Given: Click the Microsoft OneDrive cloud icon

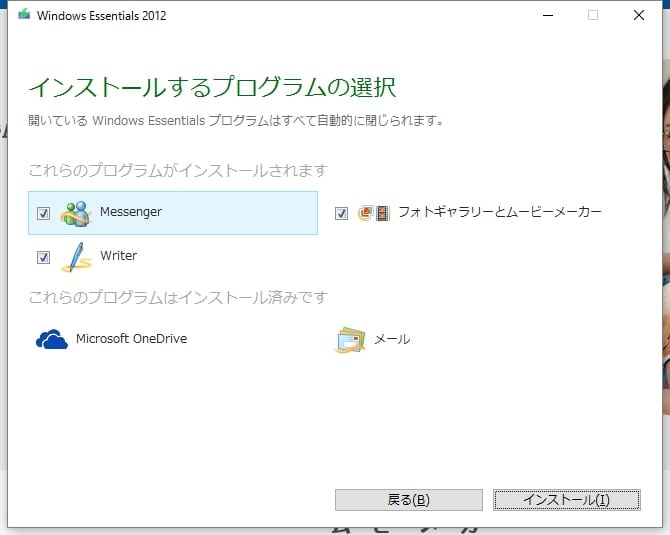Looking at the screenshot, I should (x=52, y=340).
